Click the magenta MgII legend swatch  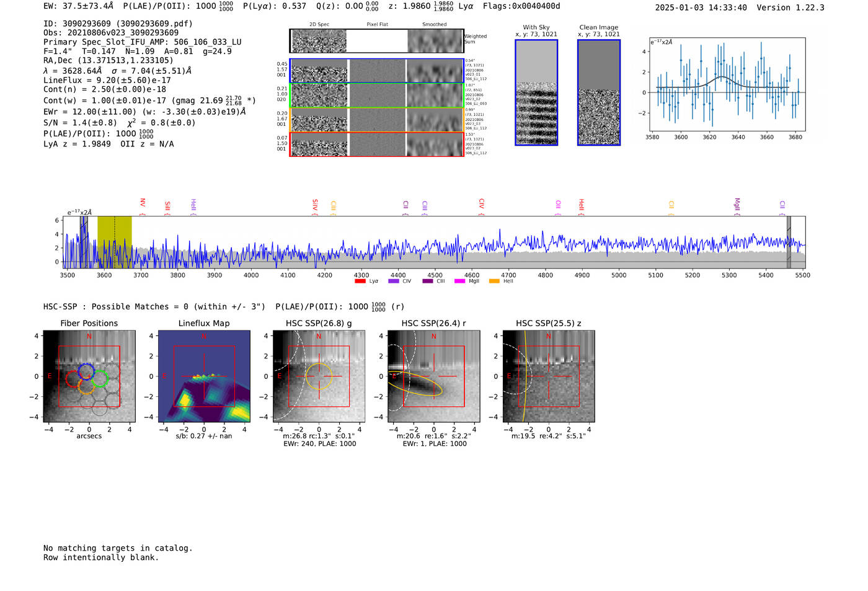click(x=459, y=282)
